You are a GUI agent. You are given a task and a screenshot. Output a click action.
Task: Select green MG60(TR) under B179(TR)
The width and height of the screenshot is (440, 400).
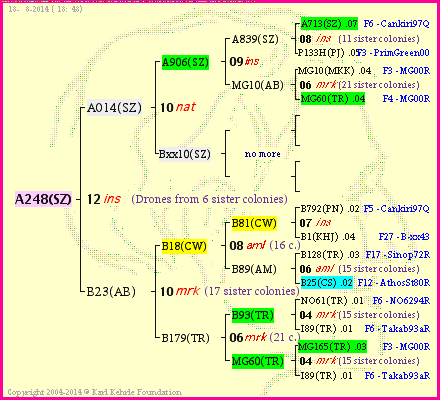click(258, 361)
